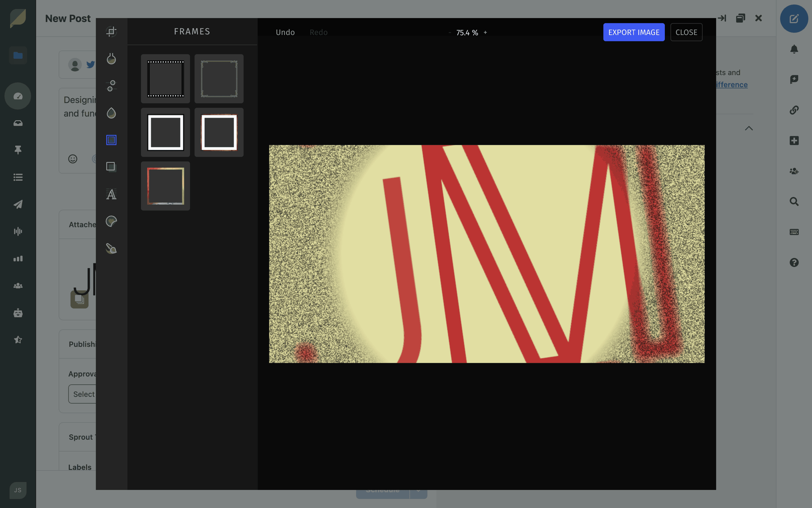Image resolution: width=812 pixels, height=508 pixels.
Task: Open the approval Select dropdown
Action: coord(82,394)
